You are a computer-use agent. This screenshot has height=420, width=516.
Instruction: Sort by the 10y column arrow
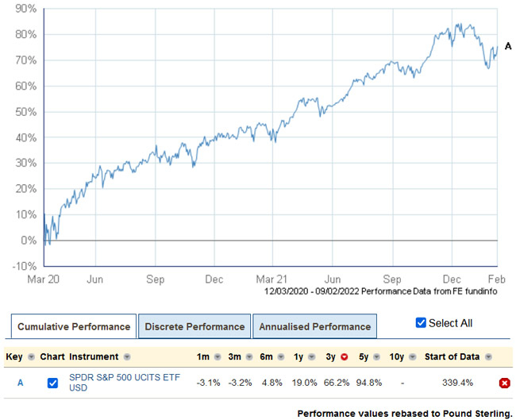pyautogui.click(x=413, y=357)
